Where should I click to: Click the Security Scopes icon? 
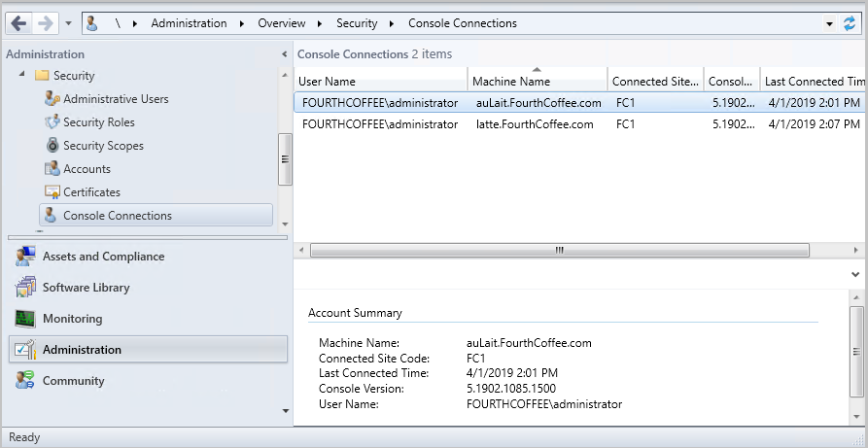tap(52, 146)
